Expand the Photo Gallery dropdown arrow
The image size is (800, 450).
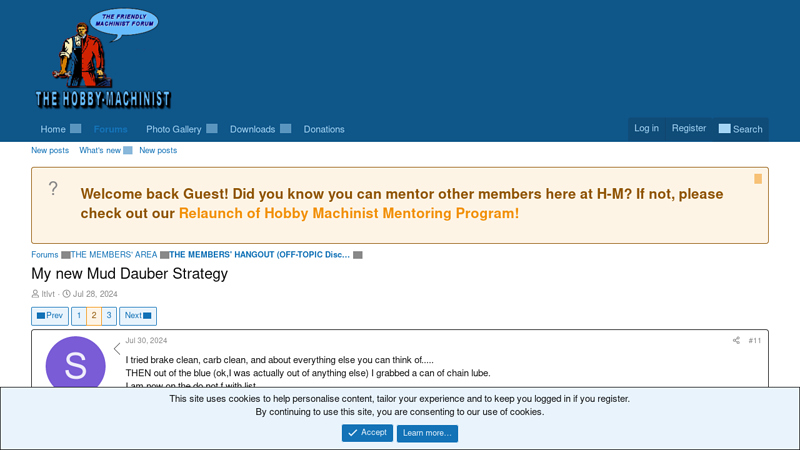[212, 129]
